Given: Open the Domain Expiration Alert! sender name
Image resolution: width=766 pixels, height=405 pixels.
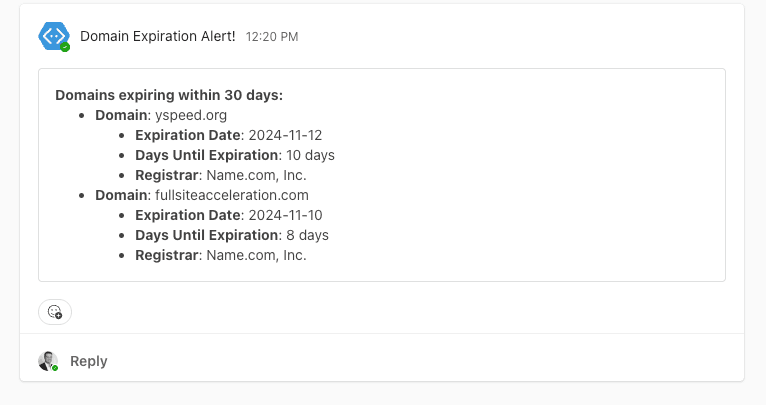Looking at the screenshot, I should (157, 36).
